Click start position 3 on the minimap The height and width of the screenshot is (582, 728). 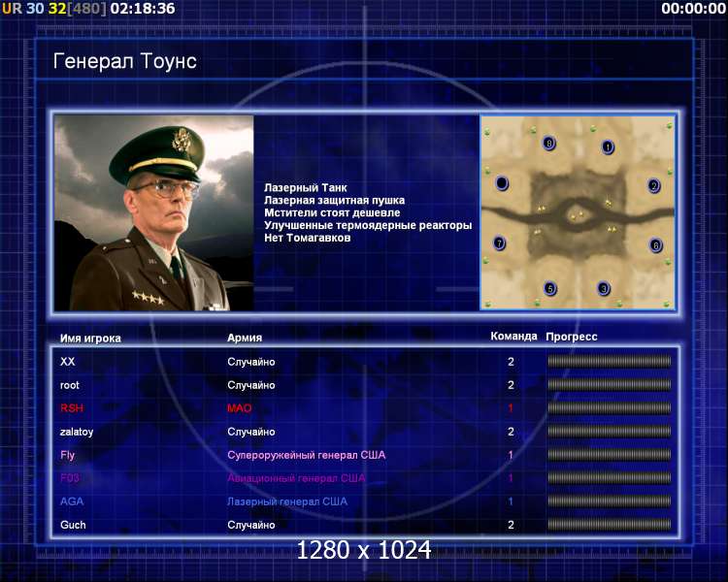click(x=604, y=288)
